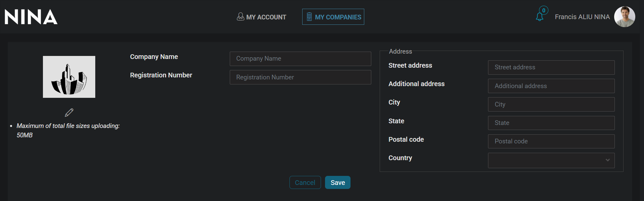The image size is (644, 201).
Task: Click into the Additional address field
Action: 551,86
